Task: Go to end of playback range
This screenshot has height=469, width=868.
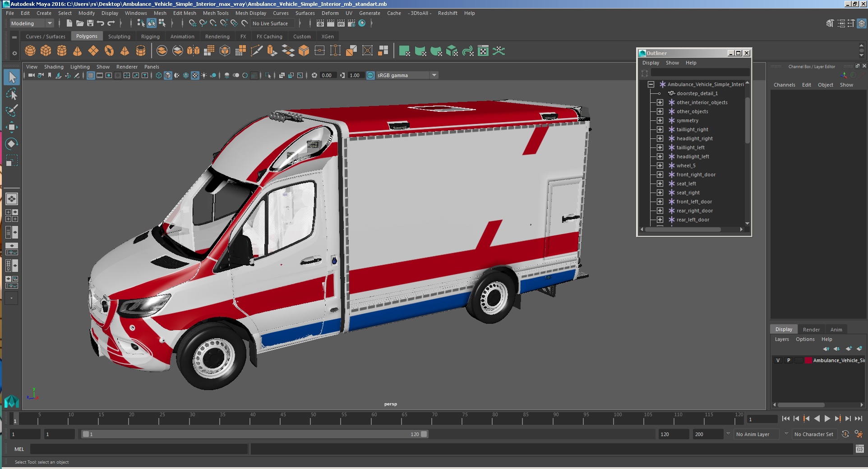Action: 858,419
